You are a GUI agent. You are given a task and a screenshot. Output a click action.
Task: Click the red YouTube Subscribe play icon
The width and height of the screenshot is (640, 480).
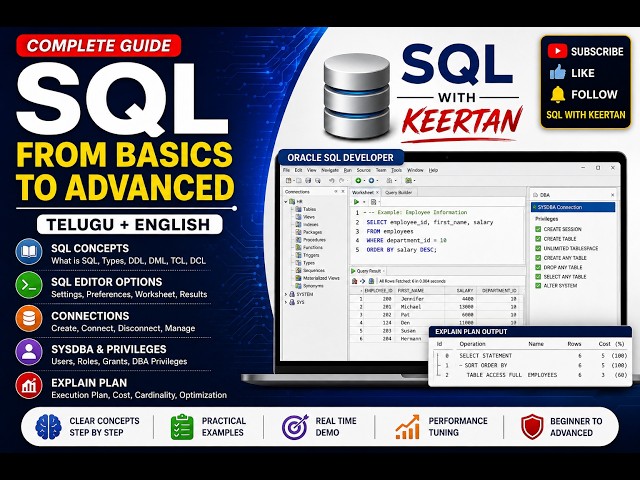[557, 51]
